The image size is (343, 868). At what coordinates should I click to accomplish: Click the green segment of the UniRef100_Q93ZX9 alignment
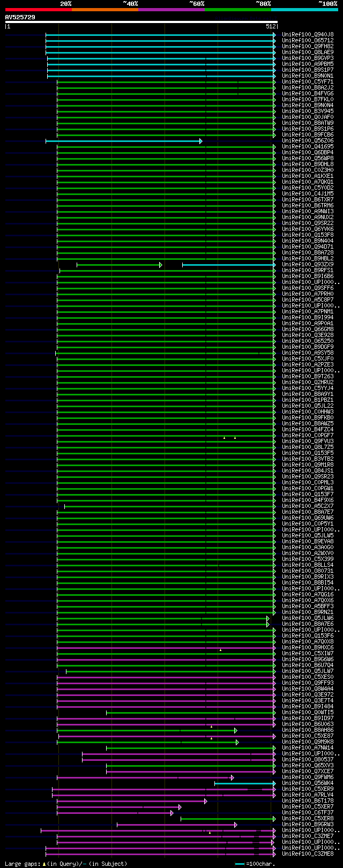tap(119, 265)
